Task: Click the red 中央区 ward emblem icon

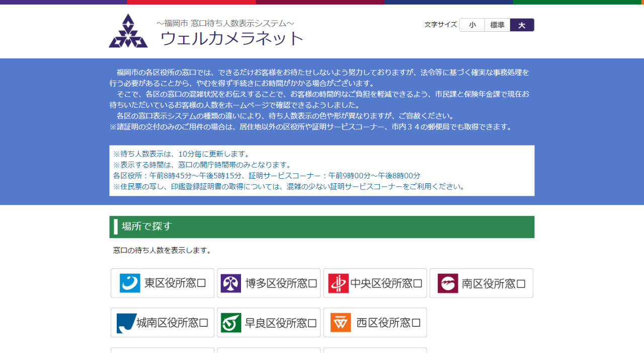Action: coord(339,283)
